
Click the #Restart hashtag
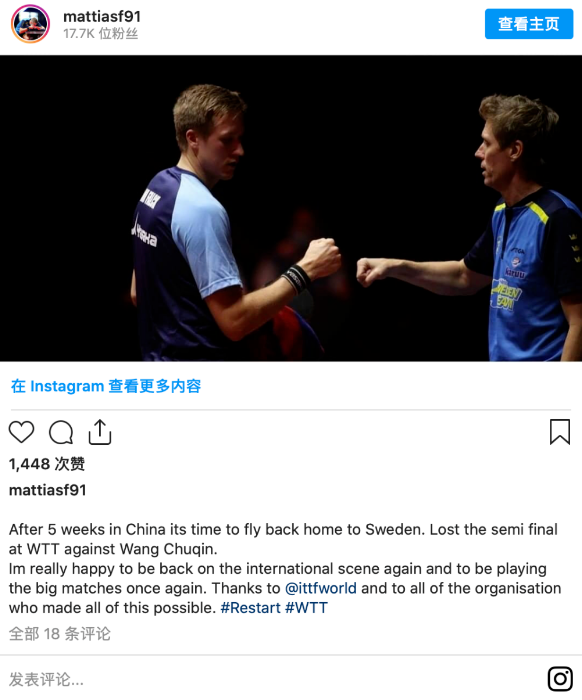tap(250, 608)
